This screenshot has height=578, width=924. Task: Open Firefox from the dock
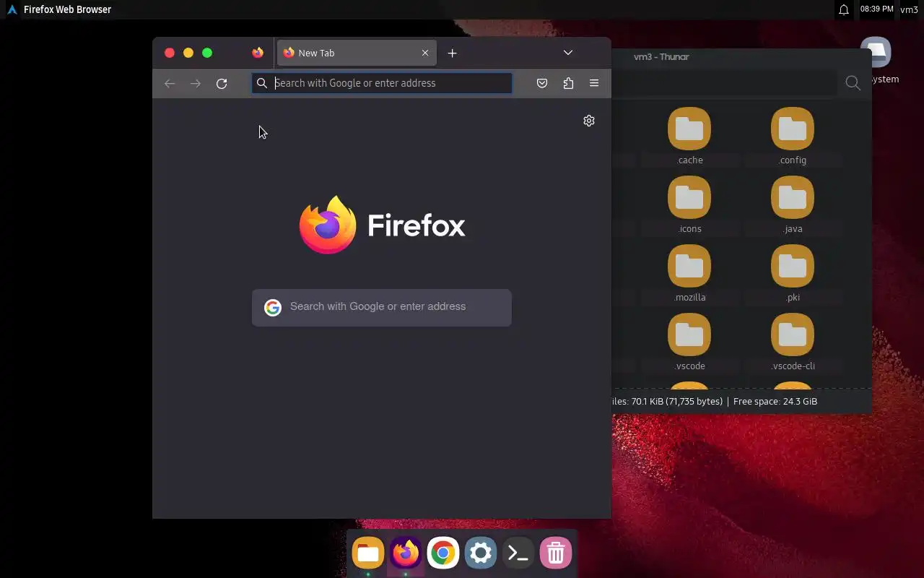click(406, 554)
